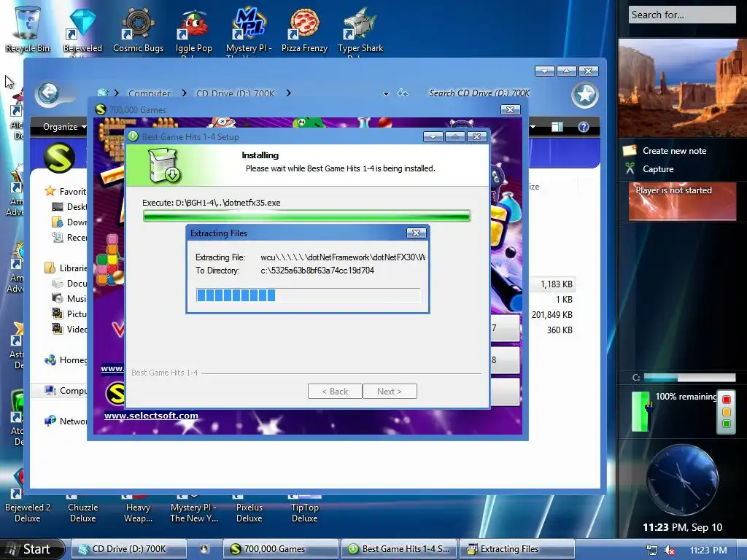Click Create new note in sidebar
Image resolution: width=747 pixels, height=560 pixels.
673,151
